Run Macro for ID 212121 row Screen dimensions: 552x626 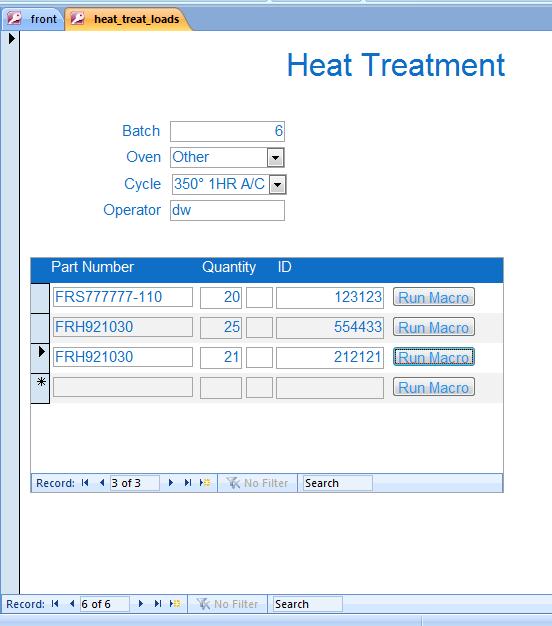pyautogui.click(x=434, y=357)
